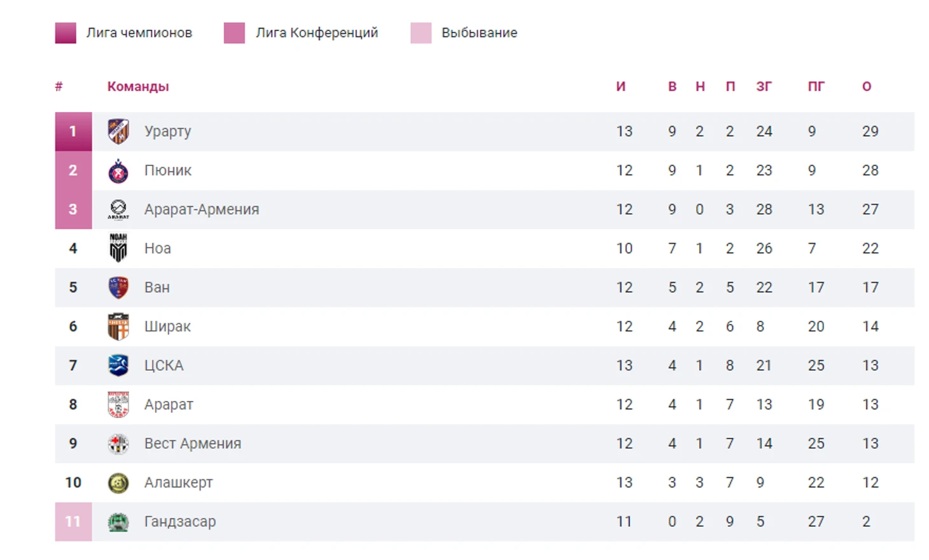Click the Алашкерт round team logo
Viewport: 929px width, 560px height.
coord(118,483)
